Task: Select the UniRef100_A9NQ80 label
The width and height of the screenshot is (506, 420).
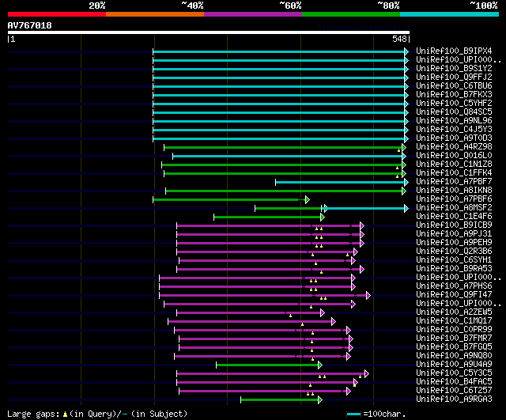Action: coord(454,356)
